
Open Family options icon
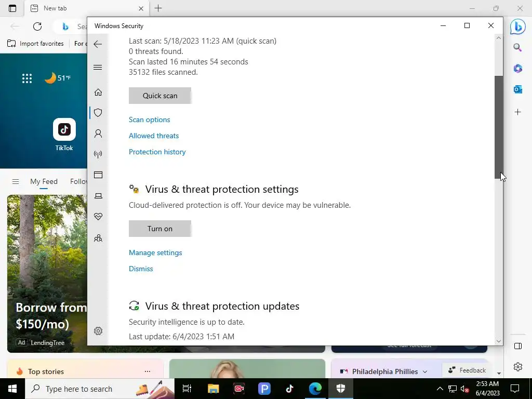pos(98,238)
